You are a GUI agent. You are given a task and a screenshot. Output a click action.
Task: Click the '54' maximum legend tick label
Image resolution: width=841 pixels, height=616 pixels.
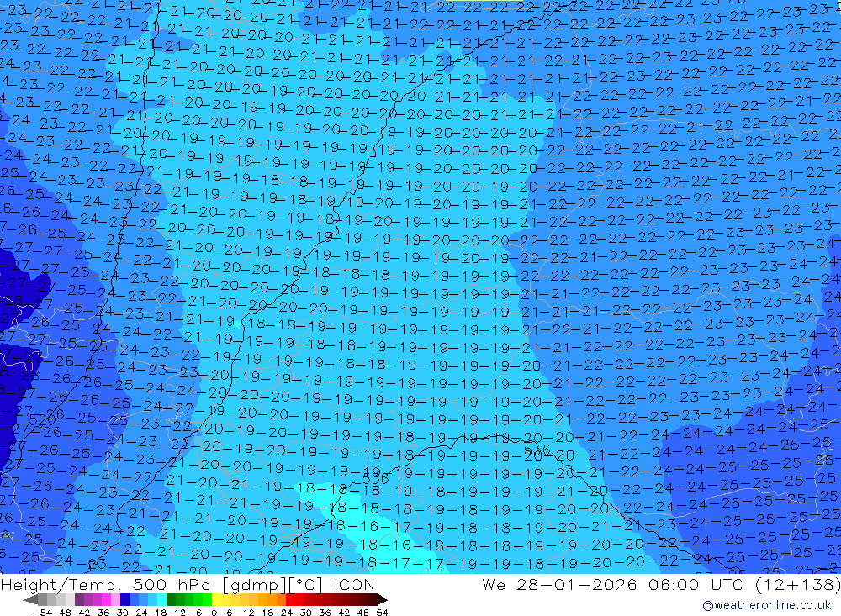[382, 613]
